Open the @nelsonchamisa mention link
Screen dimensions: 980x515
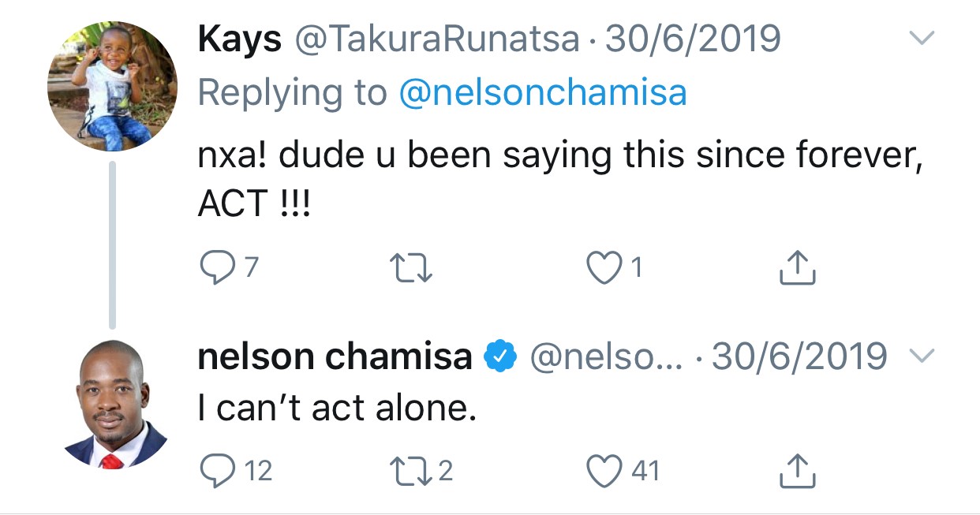tap(543, 92)
